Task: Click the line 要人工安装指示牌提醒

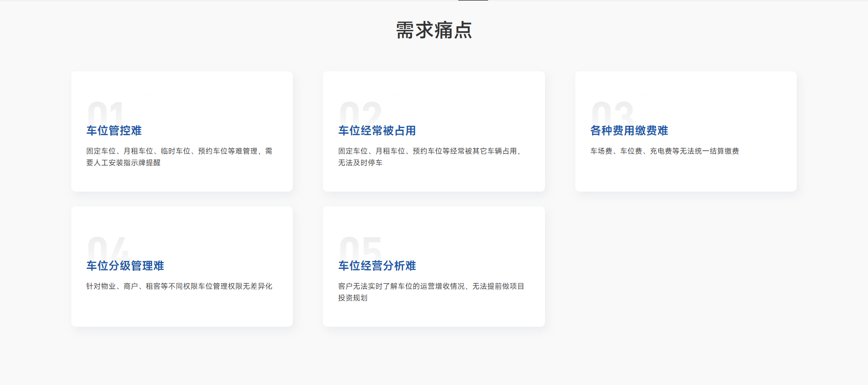Action: [123, 163]
